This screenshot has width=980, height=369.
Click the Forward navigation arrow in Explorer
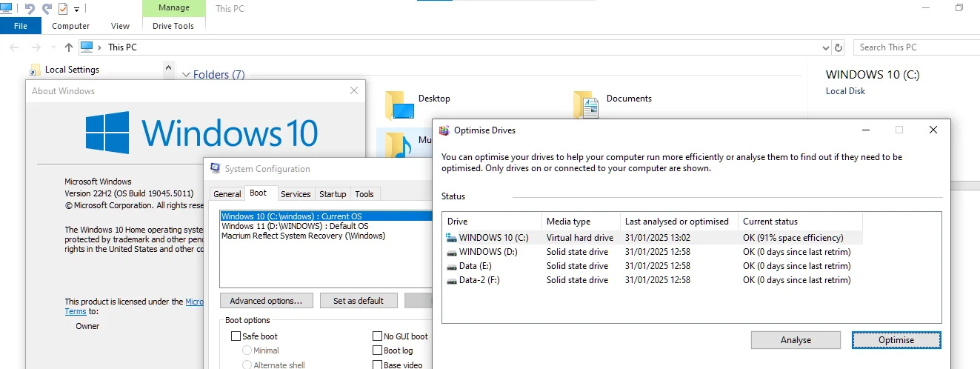click(x=36, y=47)
